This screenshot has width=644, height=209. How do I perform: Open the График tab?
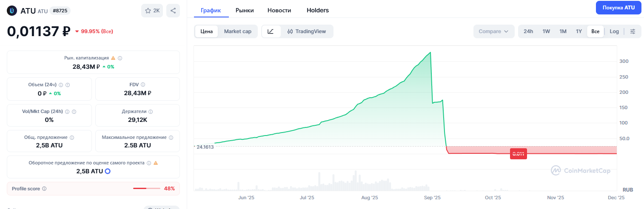click(211, 10)
